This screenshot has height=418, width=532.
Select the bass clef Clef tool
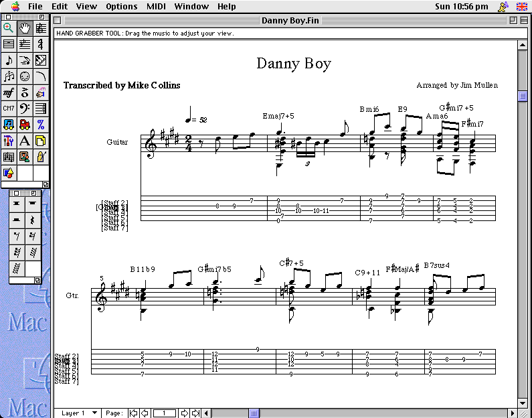[25, 109]
